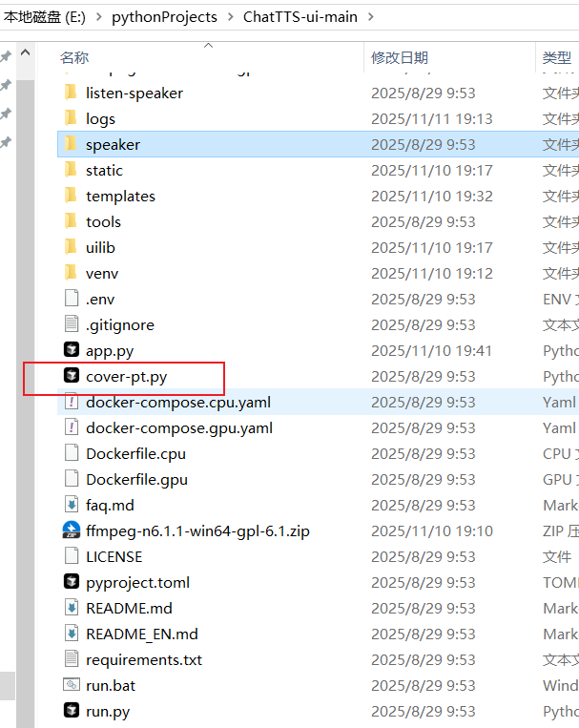Click the venv folder icon
Image resolution: width=579 pixels, height=728 pixels.
[x=71, y=273]
